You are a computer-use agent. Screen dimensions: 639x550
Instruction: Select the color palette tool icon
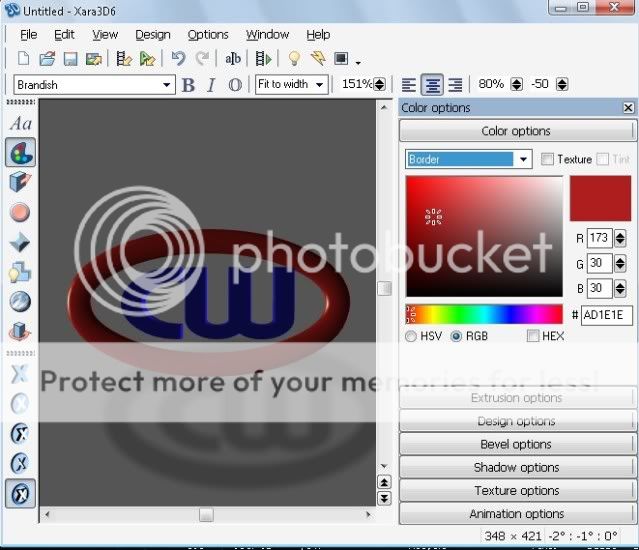20,152
